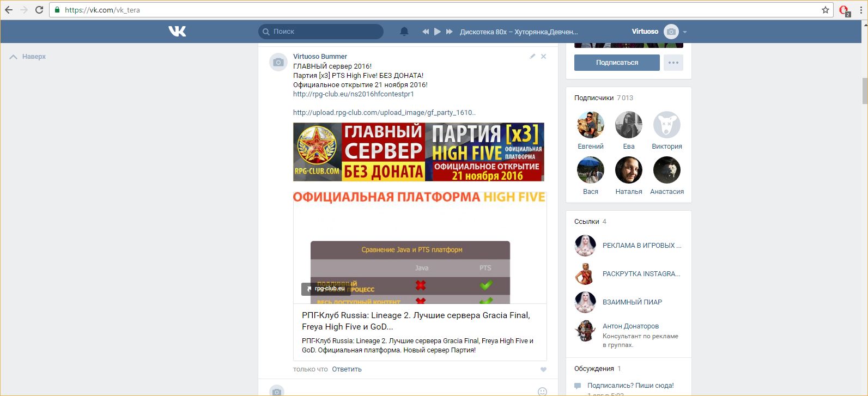Image resolution: width=868 pixels, height=396 pixels.
Task: Like the comment with heart icon
Action: [x=543, y=369]
